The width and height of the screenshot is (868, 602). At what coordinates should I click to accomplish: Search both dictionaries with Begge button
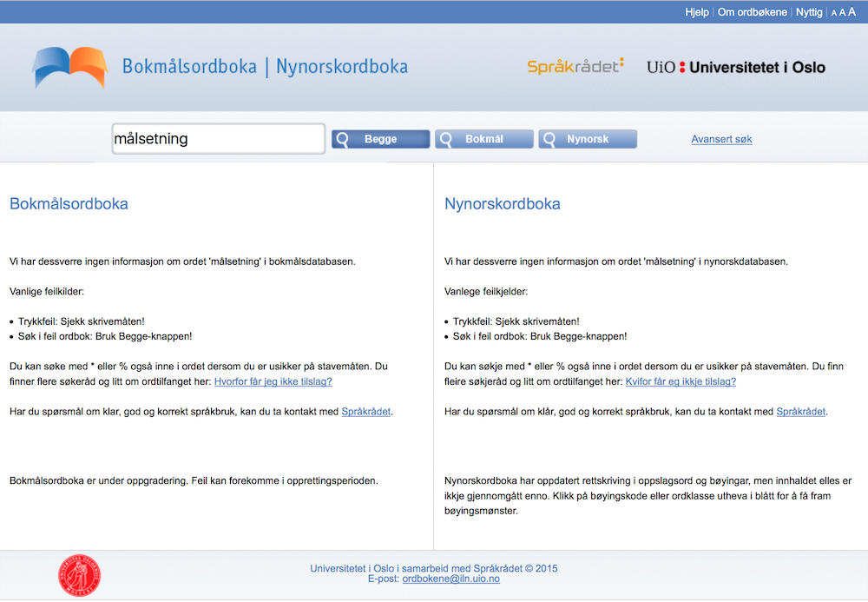coord(380,139)
